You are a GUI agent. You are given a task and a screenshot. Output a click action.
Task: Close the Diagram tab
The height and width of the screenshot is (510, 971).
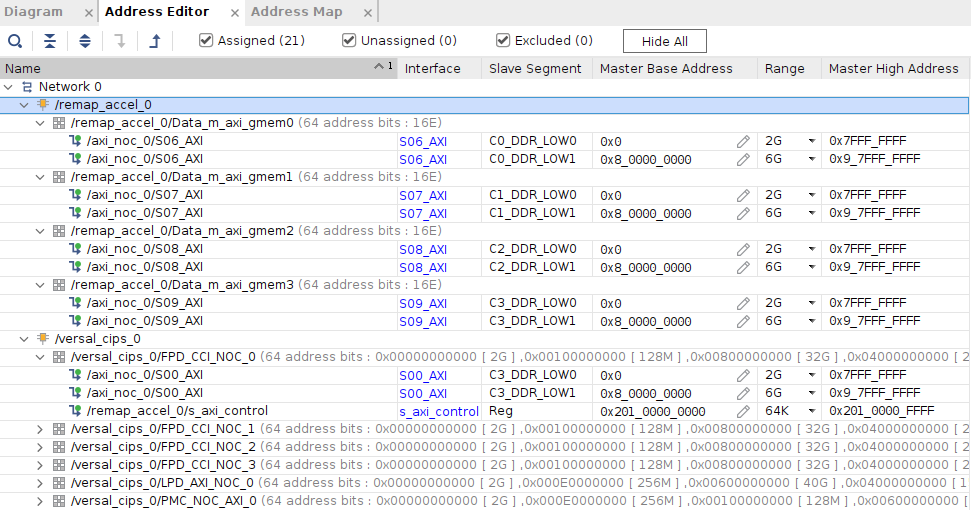click(89, 12)
